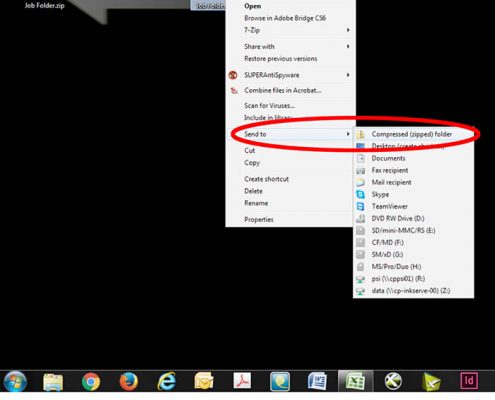The width and height of the screenshot is (495, 400).
Task: Switch to Excel in the taskbar
Action: click(355, 381)
